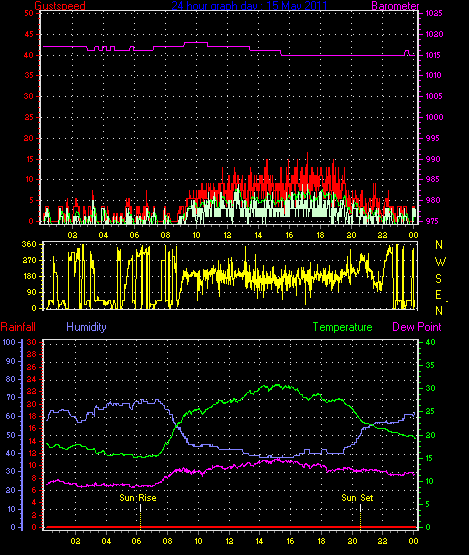Click the 45 gust speed scale value
This screenshot has height=555, width=469.
click(x=29, y=34)
